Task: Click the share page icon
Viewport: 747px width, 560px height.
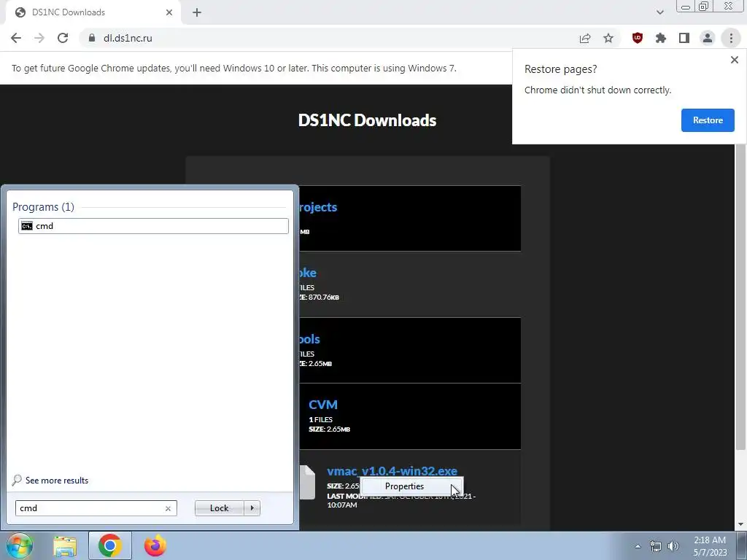Action: [x=585, y=38]
